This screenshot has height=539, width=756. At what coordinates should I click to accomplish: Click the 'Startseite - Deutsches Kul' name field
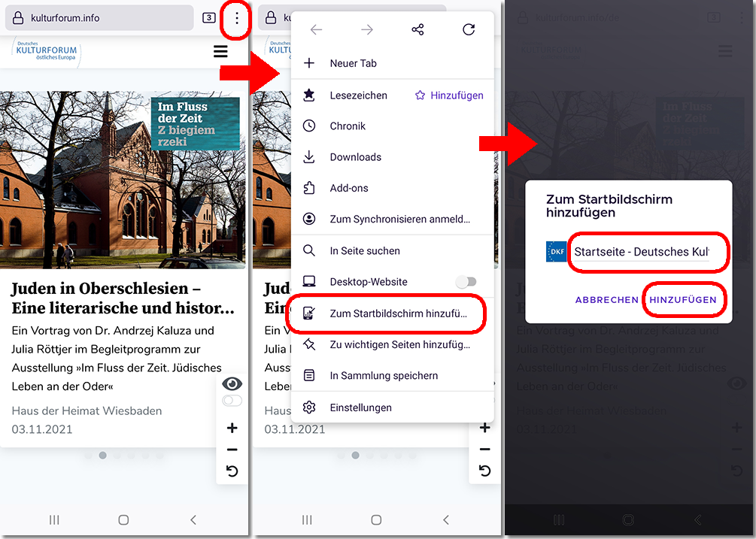[x=641, y=252]
